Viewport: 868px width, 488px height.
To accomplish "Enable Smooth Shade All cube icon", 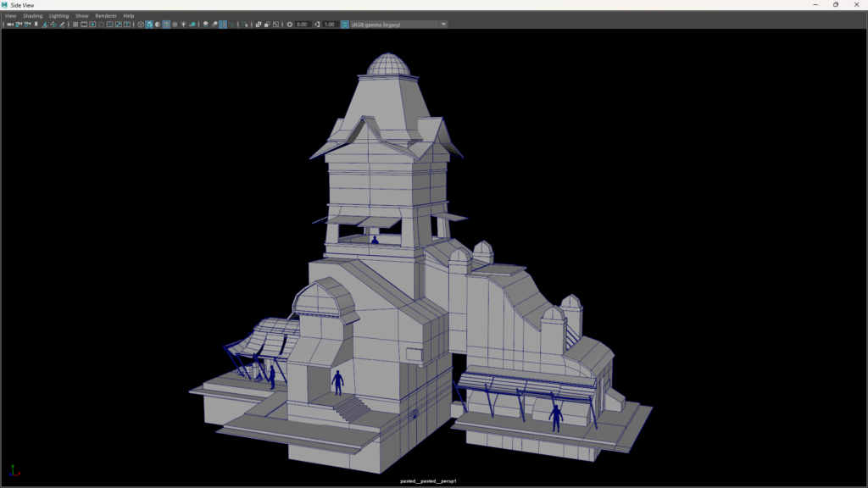I will (x=148, y=25).
